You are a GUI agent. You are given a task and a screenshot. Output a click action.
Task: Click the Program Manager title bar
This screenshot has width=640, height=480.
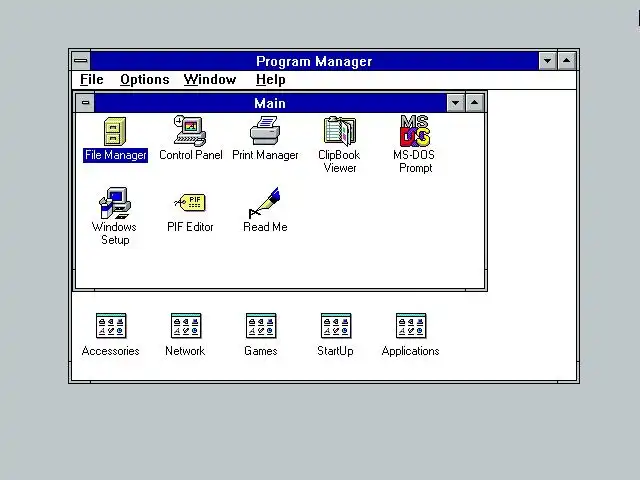click(x=314, y=61)
